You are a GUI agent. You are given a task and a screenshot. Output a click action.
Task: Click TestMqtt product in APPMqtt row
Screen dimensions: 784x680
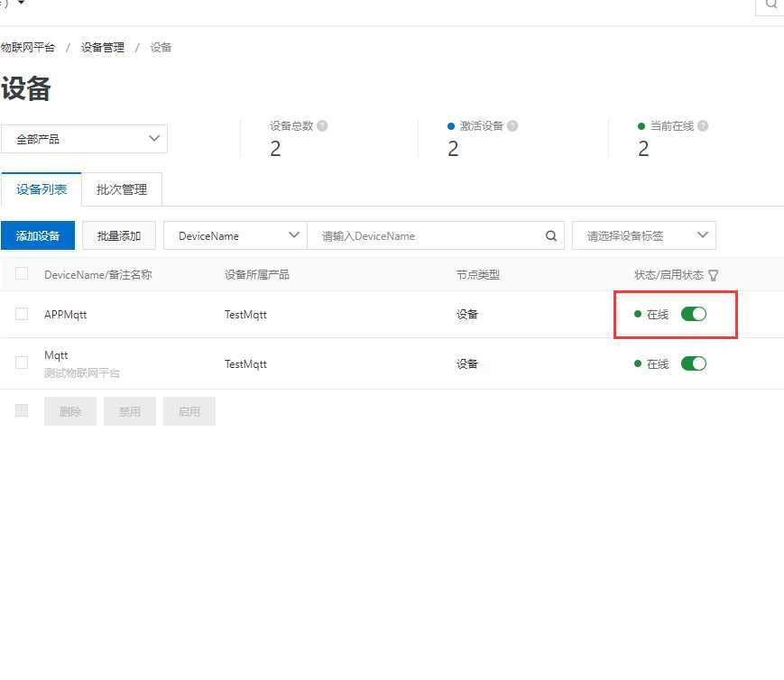pyautogui.click(x=245, y=315)
